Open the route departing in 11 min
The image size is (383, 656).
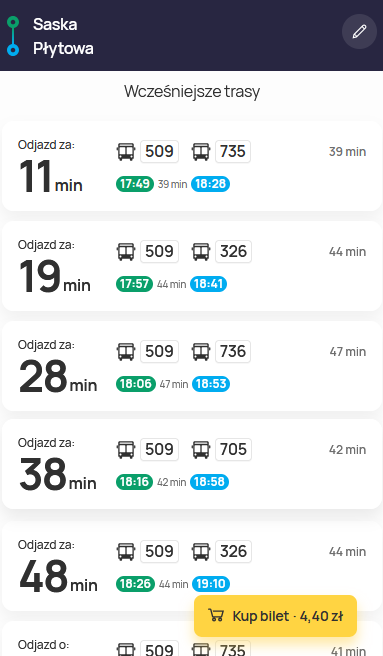(192, 166)
